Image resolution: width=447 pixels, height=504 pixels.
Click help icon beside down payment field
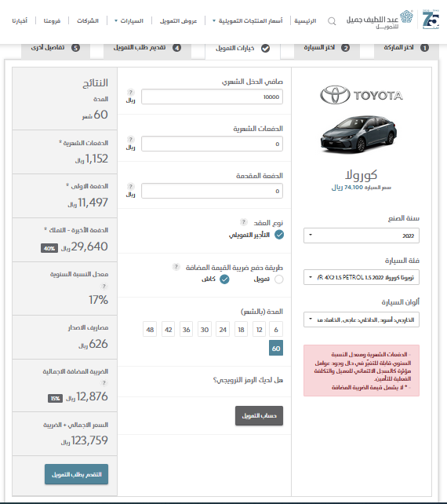coord(130,186)
